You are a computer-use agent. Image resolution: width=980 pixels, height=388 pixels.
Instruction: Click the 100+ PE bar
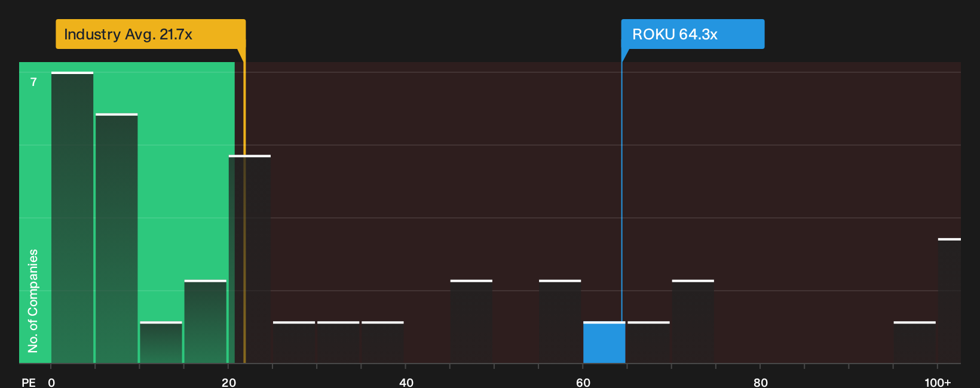(x=950, y=301)
